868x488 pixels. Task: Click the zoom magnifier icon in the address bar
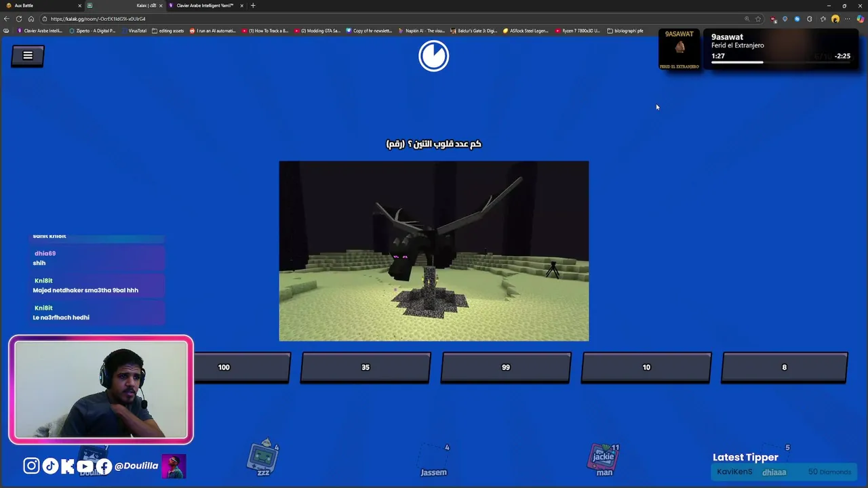(747, 19)
